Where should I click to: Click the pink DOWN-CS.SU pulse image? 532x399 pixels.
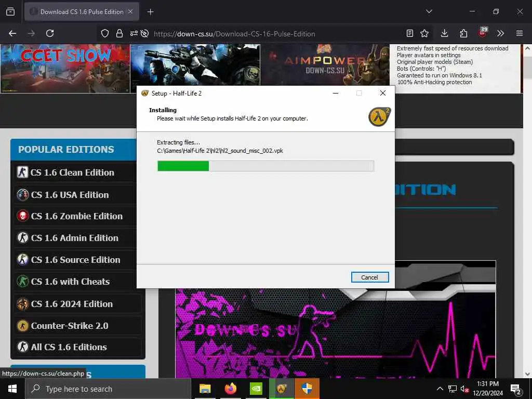click(336, 333)
